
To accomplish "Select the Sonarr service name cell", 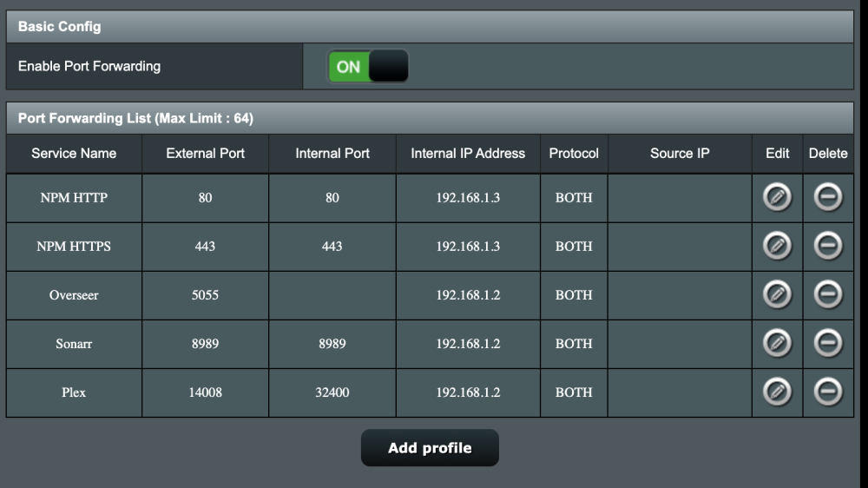I will point(74,344).
